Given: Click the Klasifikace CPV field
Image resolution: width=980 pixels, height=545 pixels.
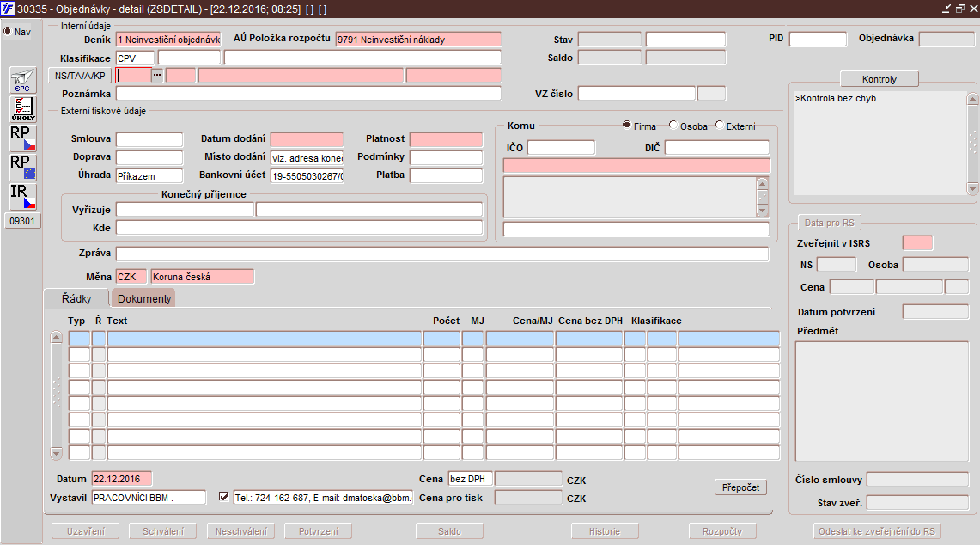Looking at the screenshot, I should (135, 58).
